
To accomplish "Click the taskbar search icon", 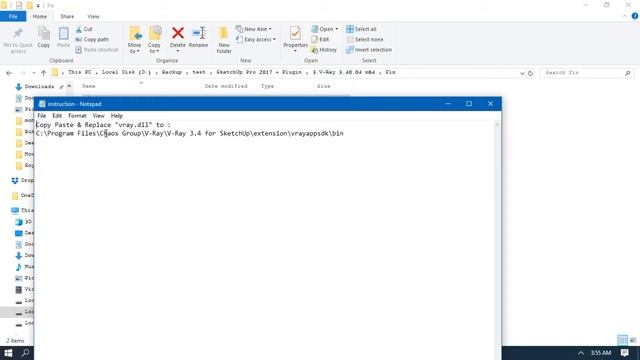I will (25, 353).
